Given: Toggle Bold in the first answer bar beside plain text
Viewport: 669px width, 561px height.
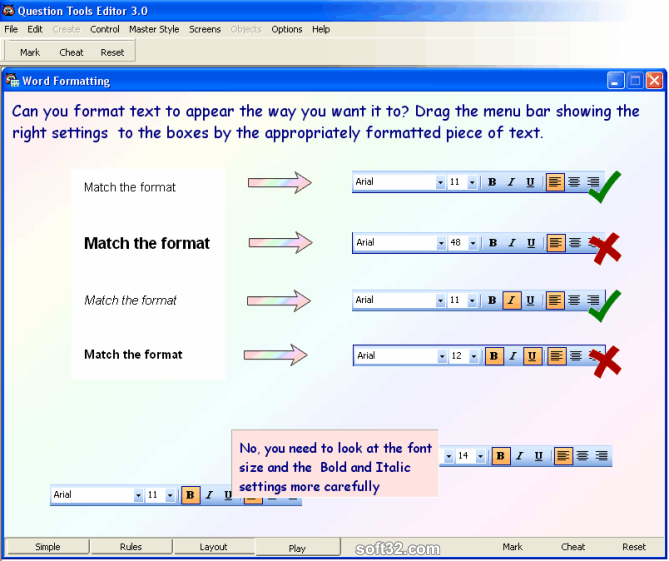Looking at the screenshot, I should click(x=492, y=182).
